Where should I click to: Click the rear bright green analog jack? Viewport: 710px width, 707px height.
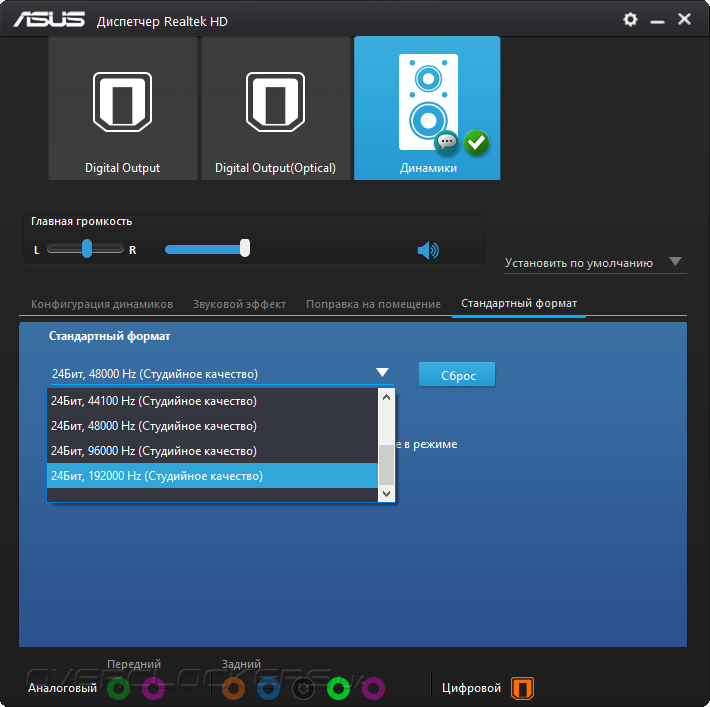(338, 688)
